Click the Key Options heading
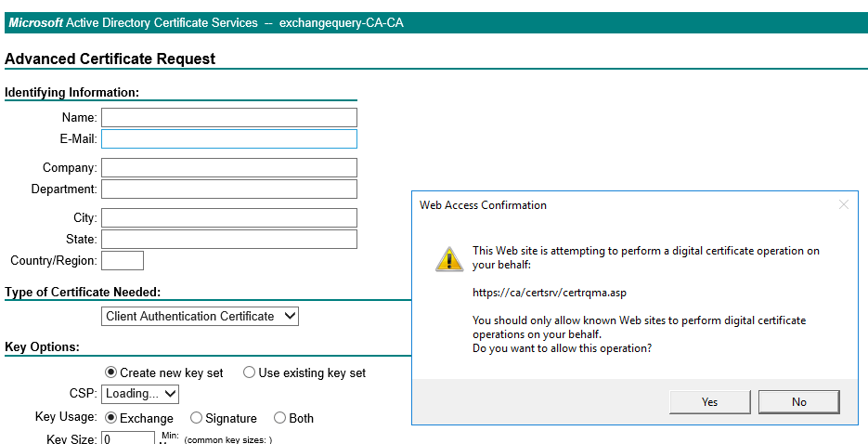868x444 pixels. pos(42,347)
